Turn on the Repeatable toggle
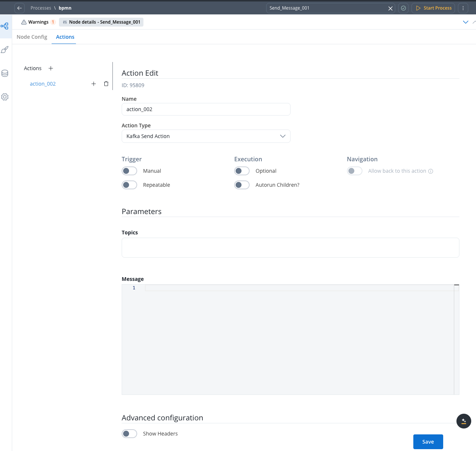Image resolution: width=476 pixels, height=451 pixels. click(129, 185)
